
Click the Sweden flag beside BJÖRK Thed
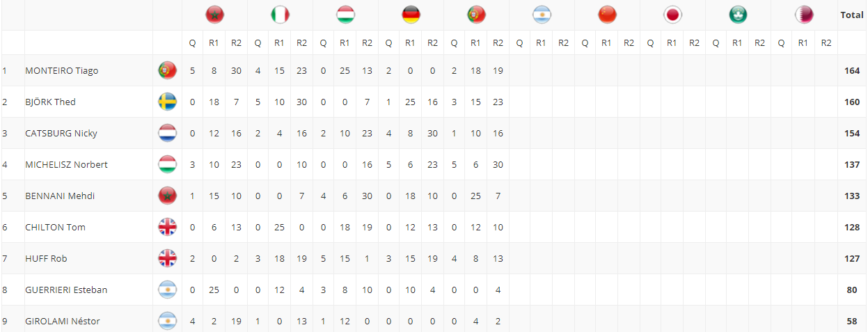[x=167, y=102]
